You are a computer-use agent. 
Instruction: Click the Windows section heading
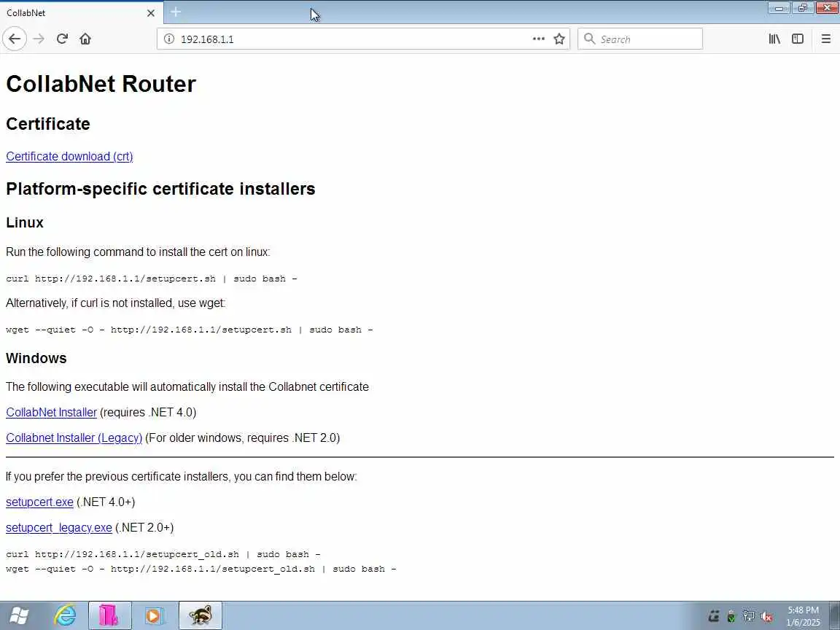[x=36, y=358]
